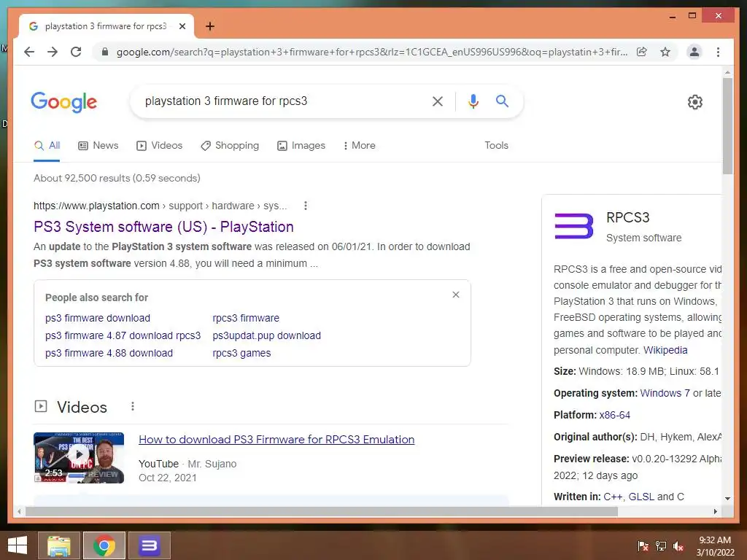747x560 pixels.
Task: Search rpcs3 firmware suggestion
Action: click(246, 318)
